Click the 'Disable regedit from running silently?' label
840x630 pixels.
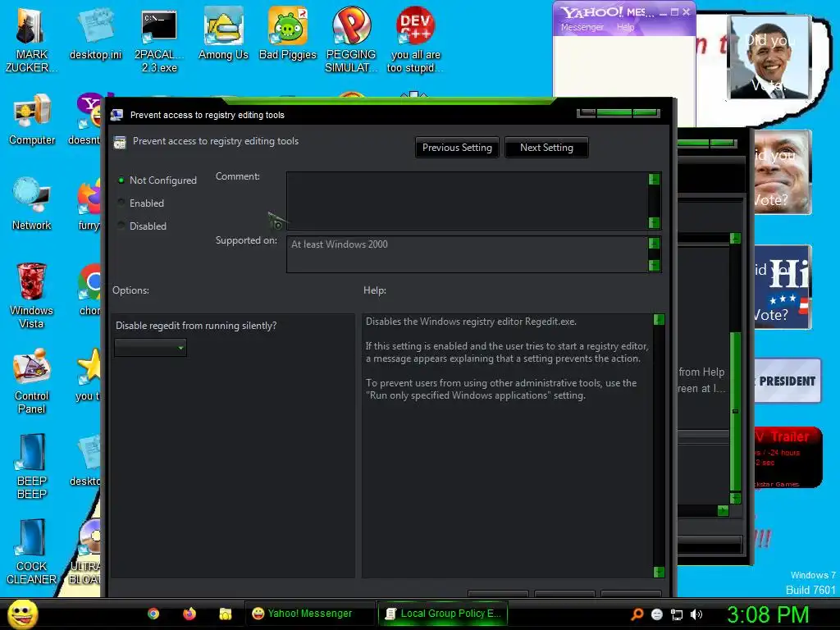point(196,326)
